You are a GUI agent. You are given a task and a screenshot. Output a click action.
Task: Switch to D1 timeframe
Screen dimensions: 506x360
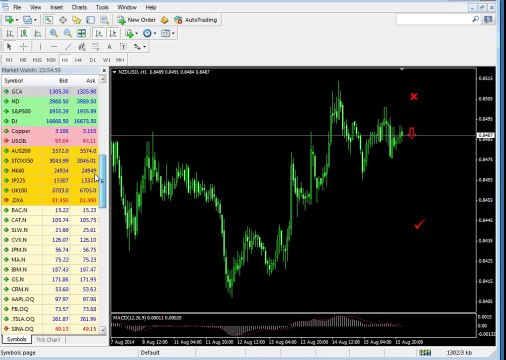pyautogui.click(x=92, y=60)
